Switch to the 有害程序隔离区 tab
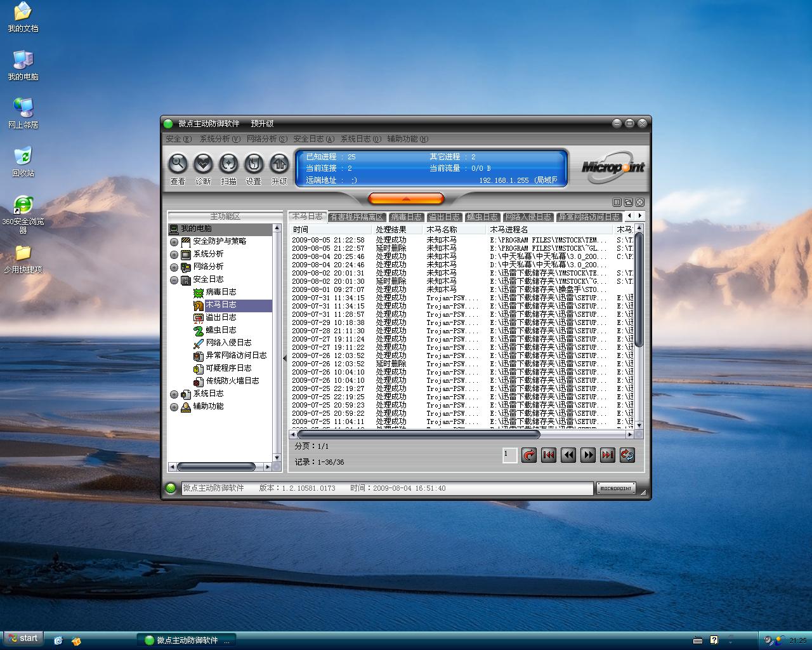 pyautogui.click(x=357, y=217)
